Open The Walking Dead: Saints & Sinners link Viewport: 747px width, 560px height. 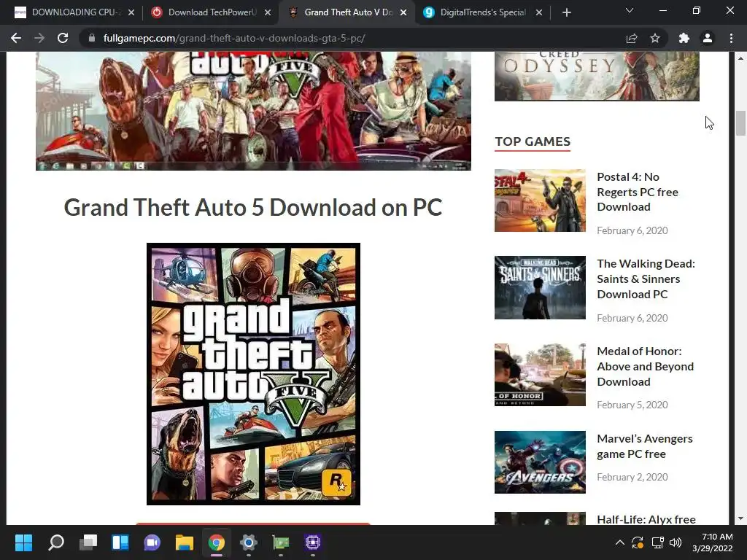click(646, 279)
